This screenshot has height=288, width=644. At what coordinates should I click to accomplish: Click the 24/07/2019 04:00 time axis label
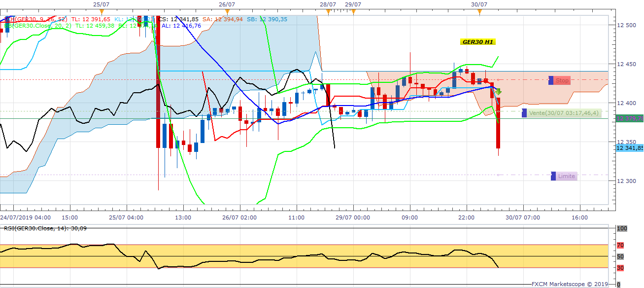26,217
